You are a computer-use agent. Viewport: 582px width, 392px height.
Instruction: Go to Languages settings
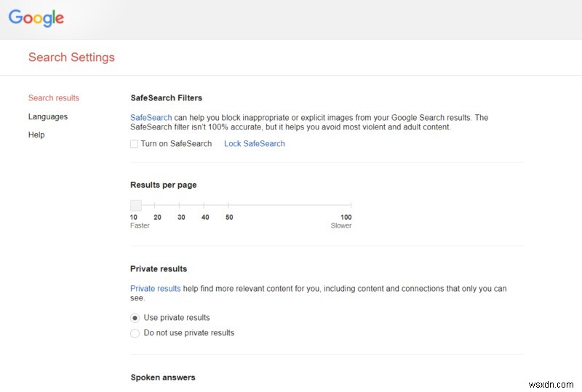pyautogui.click(x=48, y=116)
